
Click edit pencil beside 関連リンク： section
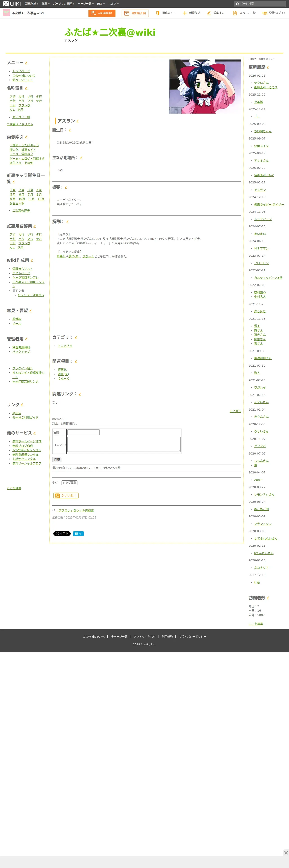pyautogui.click(x=80, y=394)
